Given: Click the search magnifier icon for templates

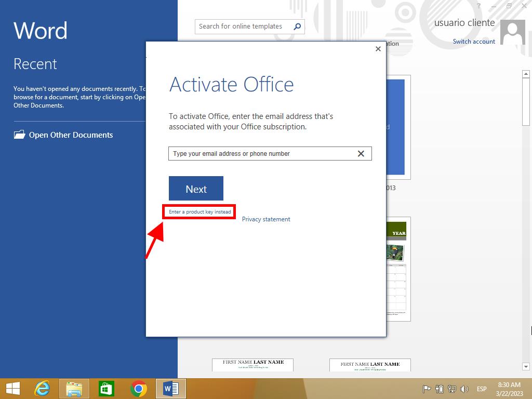Looking at the screenshot, I should (x=297, y=26).
